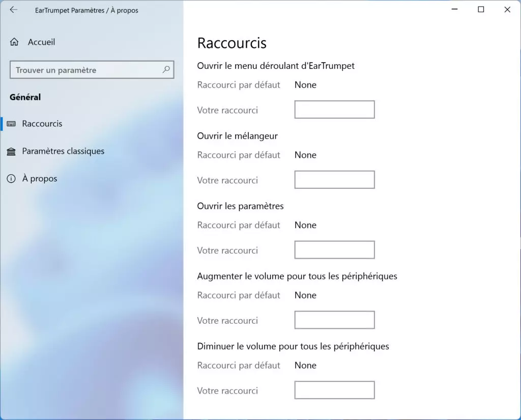Select the Paramètres classiques building icon

coord(11,151)
